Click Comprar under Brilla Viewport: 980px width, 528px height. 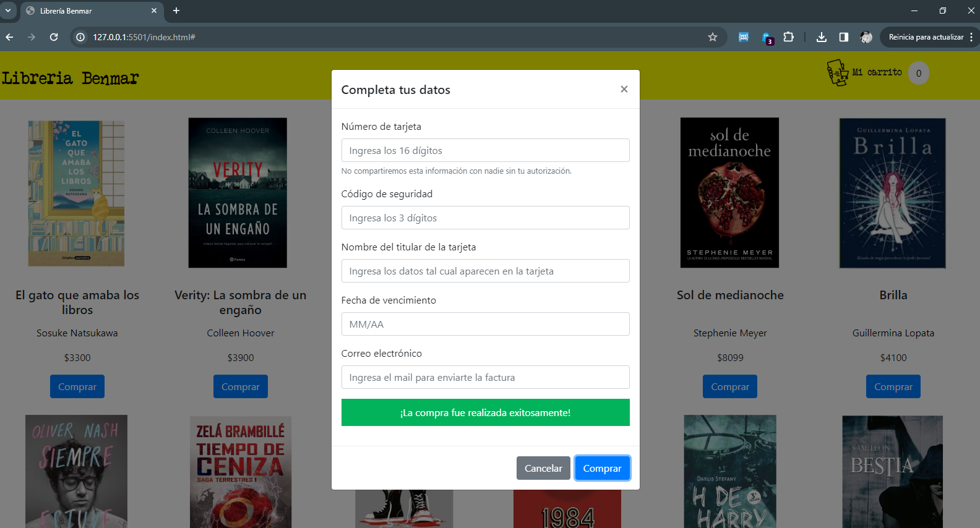pos(893,386)
